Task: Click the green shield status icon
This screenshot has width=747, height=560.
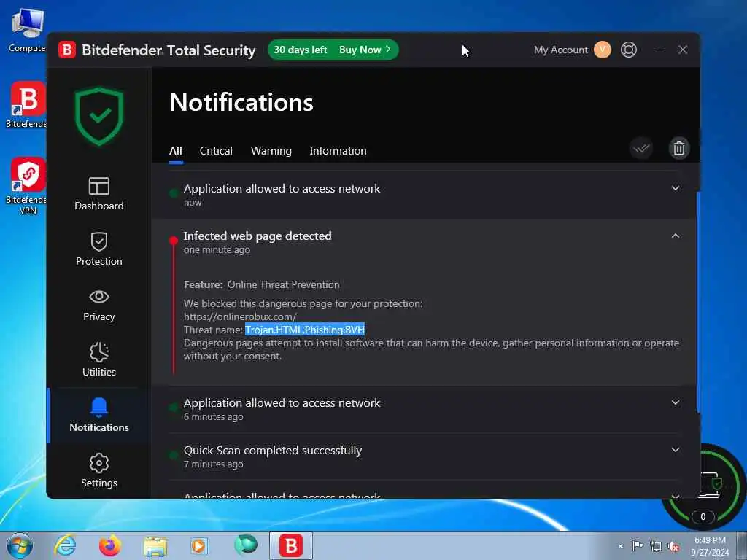Action: [x=99, y=116]
